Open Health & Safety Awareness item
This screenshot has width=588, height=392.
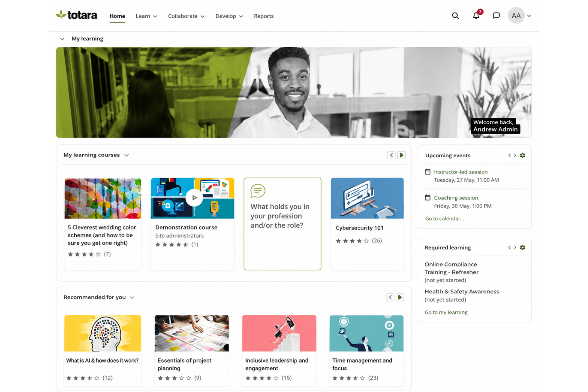[462, 292]
